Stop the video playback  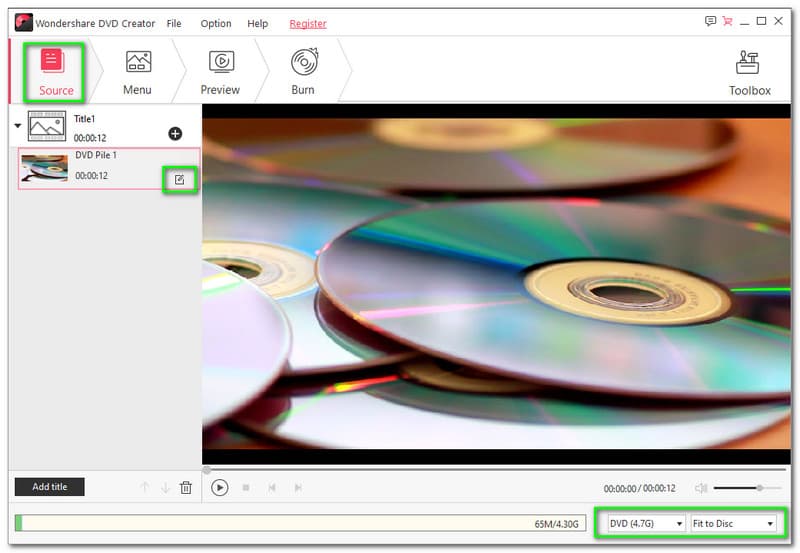[246, 488]
